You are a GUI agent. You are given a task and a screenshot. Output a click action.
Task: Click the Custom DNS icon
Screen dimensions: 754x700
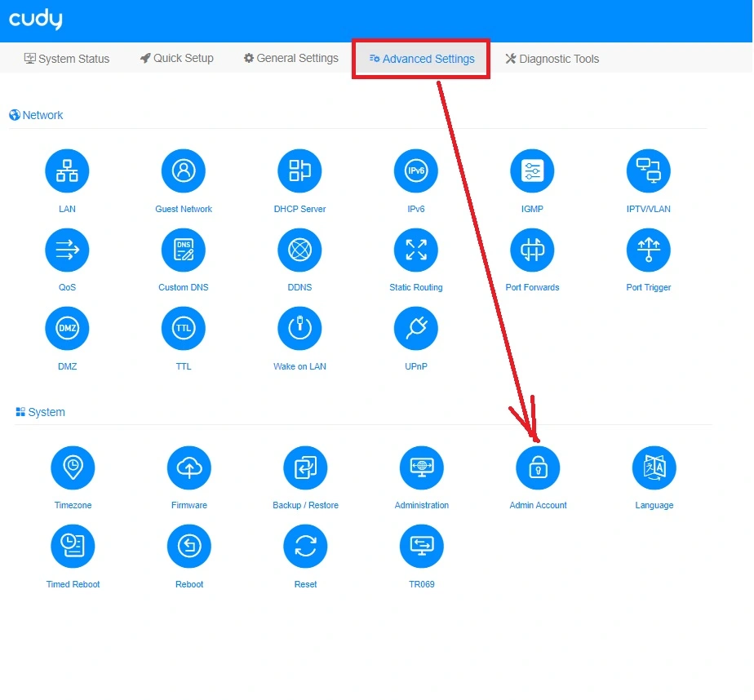(x=184, y=250)
